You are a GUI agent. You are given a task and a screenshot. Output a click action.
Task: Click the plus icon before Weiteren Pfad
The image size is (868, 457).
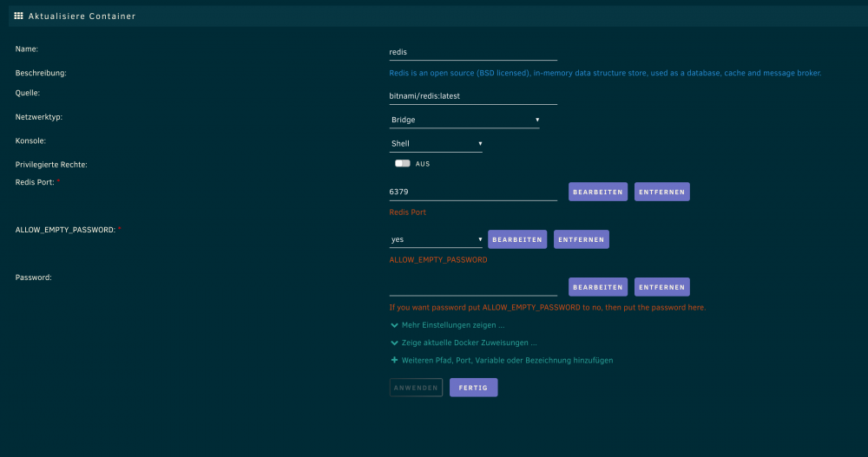(394, 360)
